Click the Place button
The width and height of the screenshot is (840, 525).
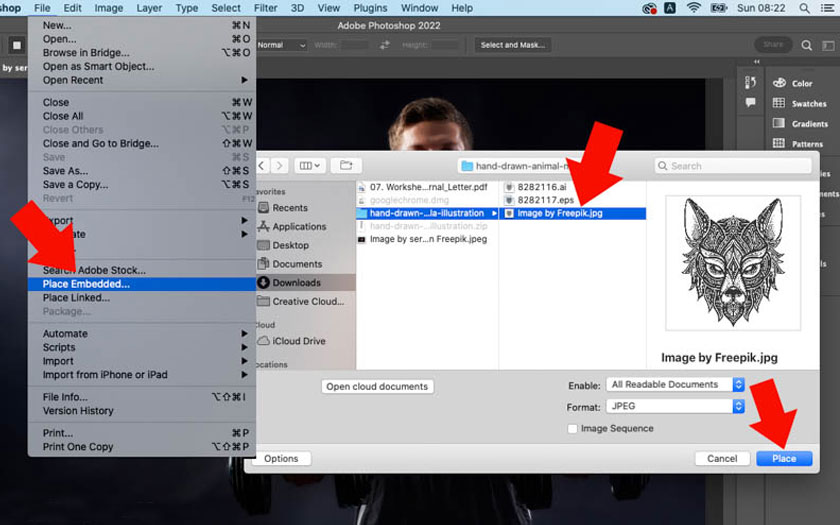(x=784, y=458)
